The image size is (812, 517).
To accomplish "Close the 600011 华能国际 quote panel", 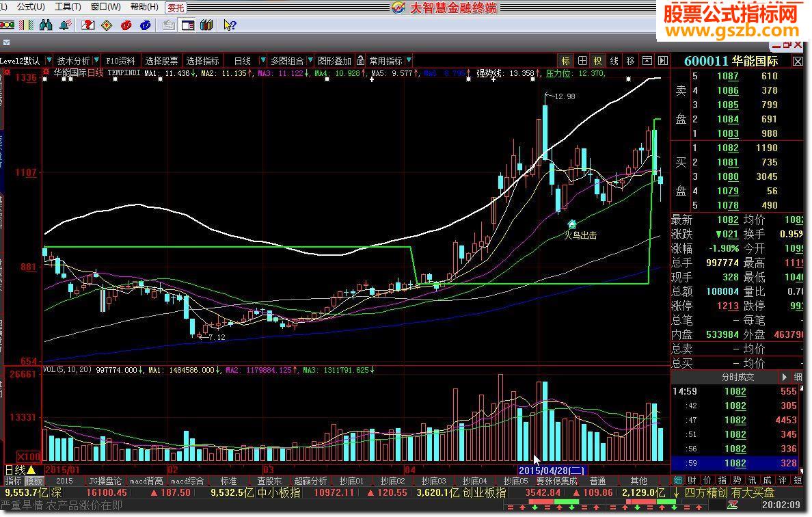I will [x=798, y=61].
